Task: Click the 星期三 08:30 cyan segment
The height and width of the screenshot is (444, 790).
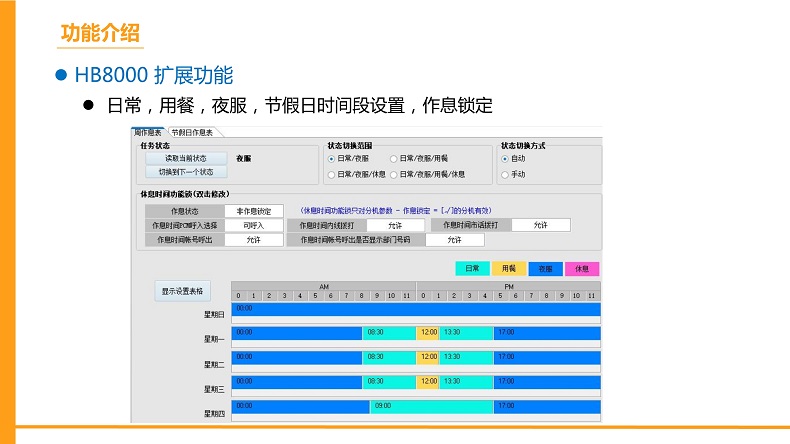Action: point(389,382)
